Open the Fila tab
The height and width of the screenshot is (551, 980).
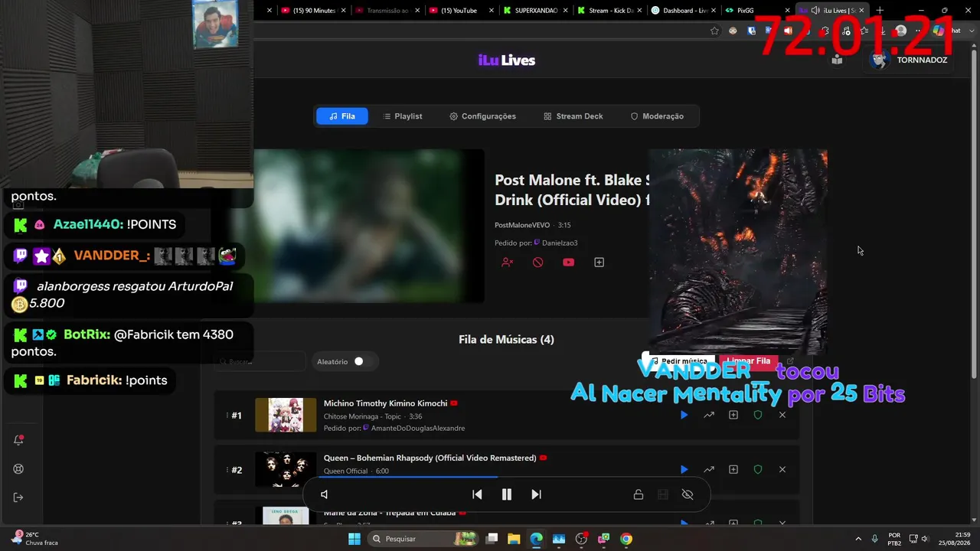coord(342,116)
